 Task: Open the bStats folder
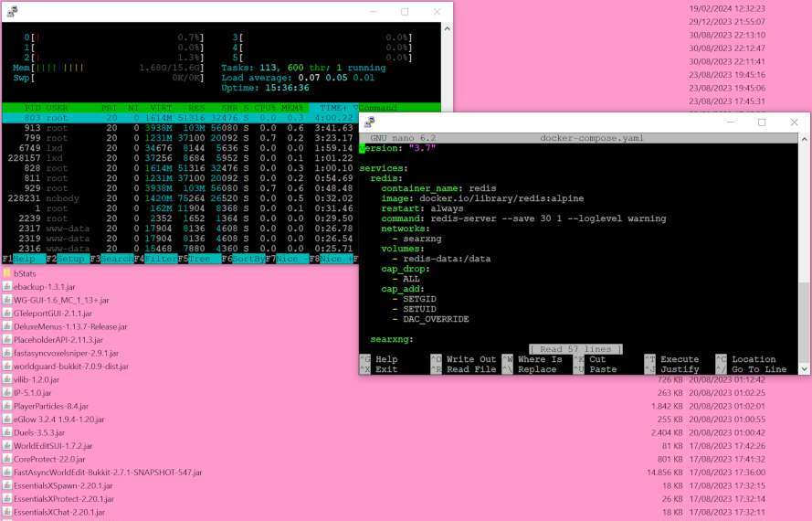(x=7, y=273)
